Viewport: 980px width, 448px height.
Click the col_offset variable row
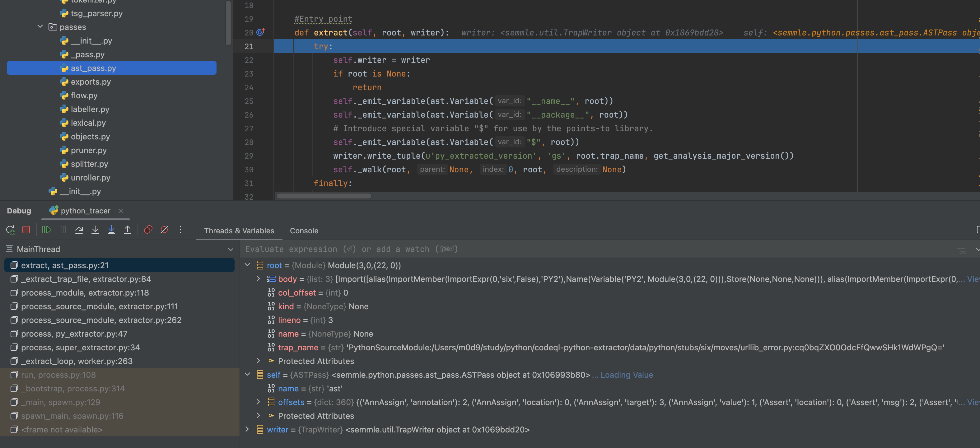click(x=307, y=293)
